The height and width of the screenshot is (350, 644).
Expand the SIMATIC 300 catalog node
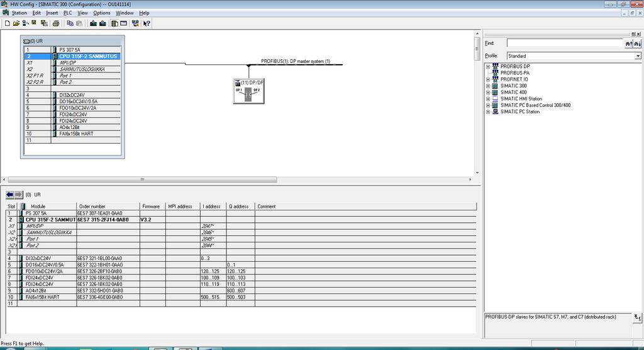(488, 86)
